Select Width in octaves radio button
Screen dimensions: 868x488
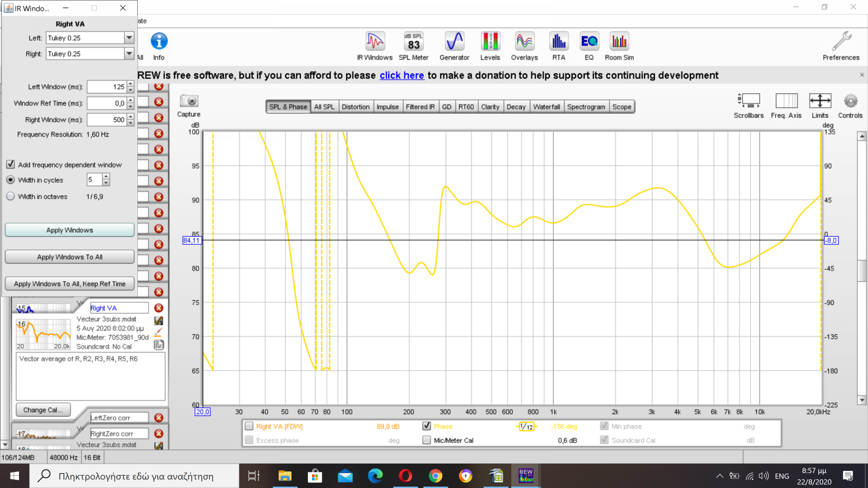pos(10,197)
